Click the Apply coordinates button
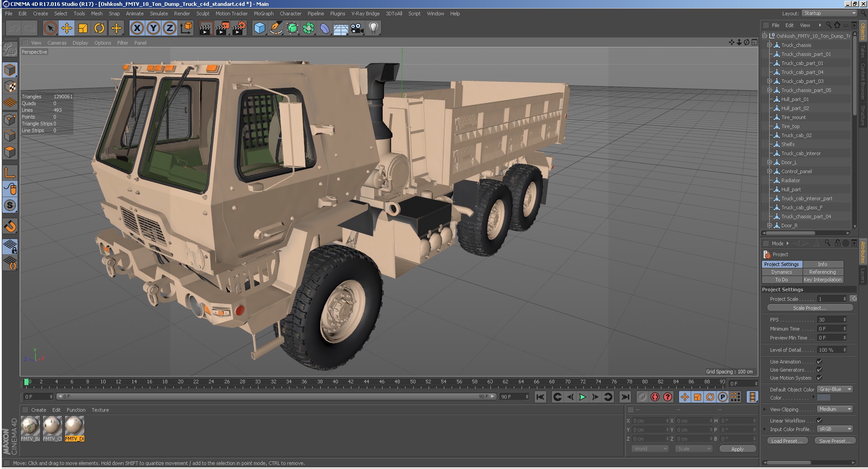This screenshot has width=868, height=469. pos(737,449)
